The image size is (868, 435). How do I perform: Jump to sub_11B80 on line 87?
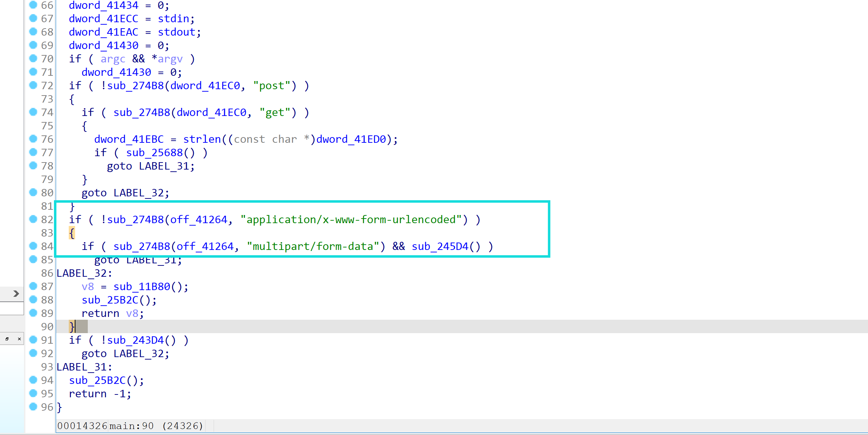click(142, 287)
